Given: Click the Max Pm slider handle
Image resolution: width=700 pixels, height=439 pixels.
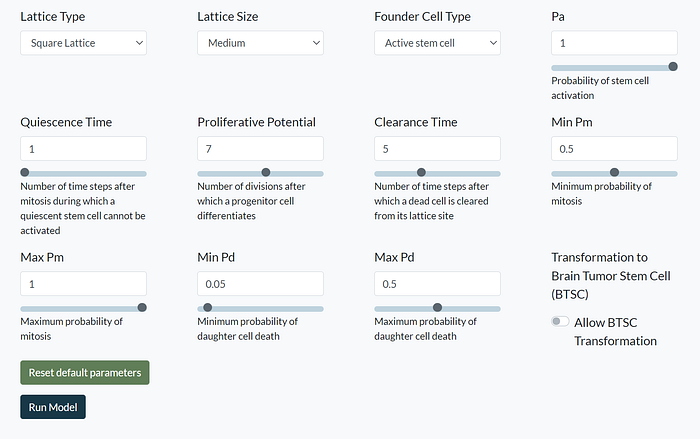Looking at the screenshot, I should click(142, 307).
